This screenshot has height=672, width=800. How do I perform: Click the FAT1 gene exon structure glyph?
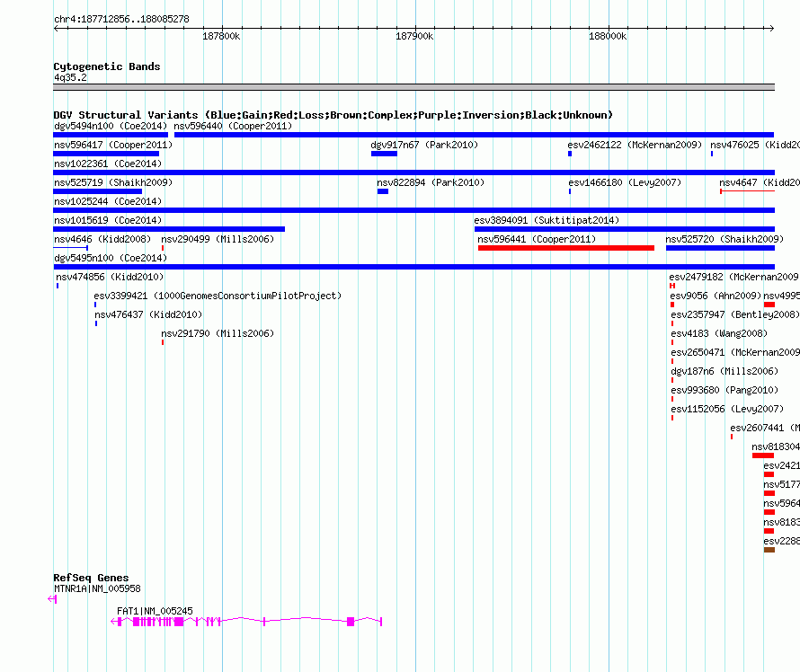[246, 622]
